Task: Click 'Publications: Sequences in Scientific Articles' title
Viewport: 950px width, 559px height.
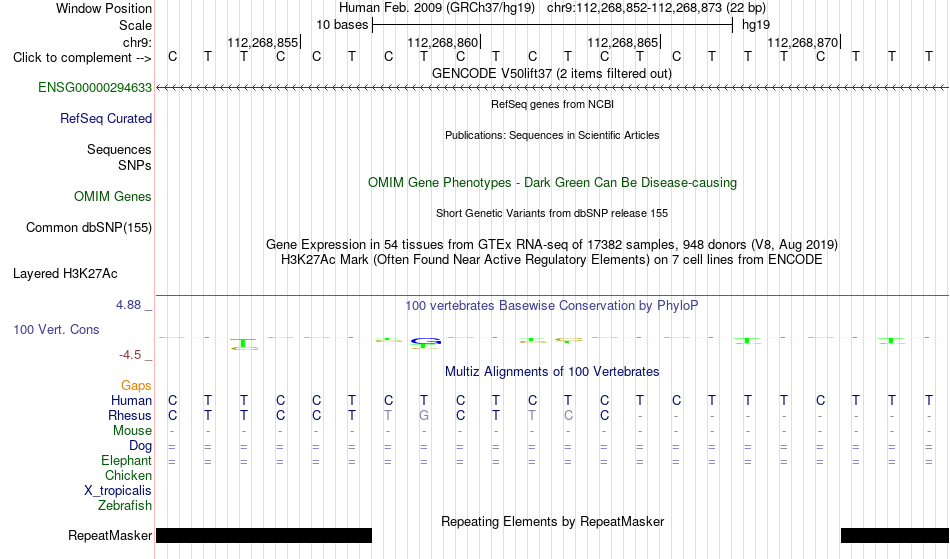Action: 552,135
